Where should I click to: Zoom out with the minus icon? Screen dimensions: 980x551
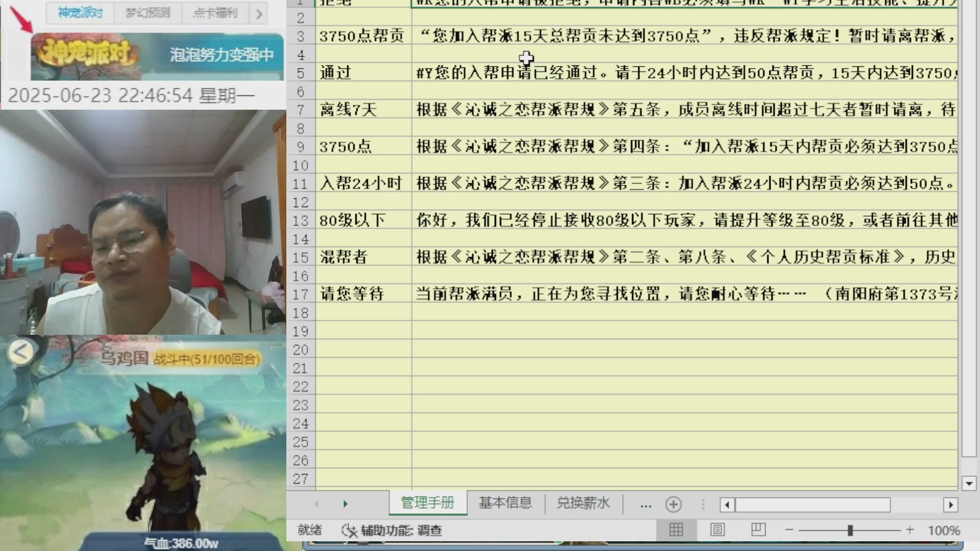pos(789,530)
